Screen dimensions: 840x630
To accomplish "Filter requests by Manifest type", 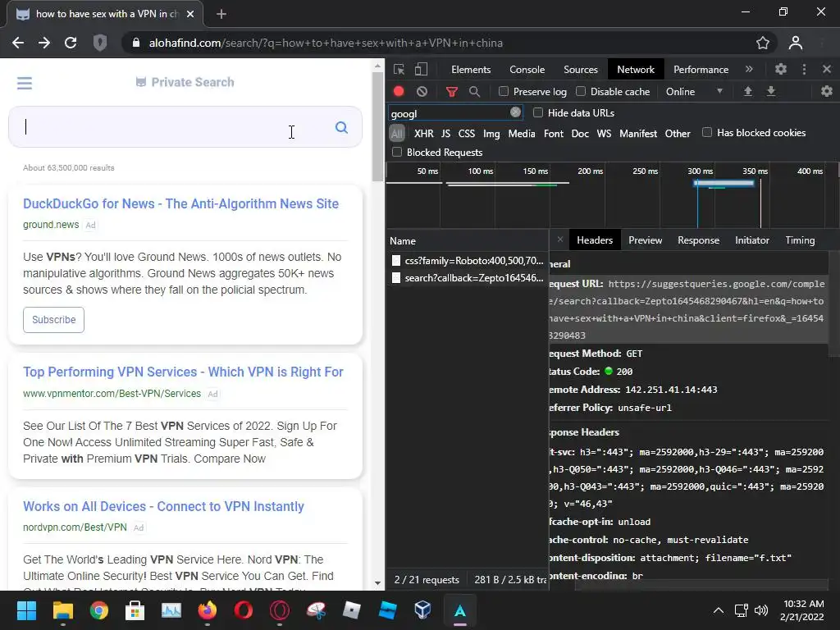I will (638, 134).
